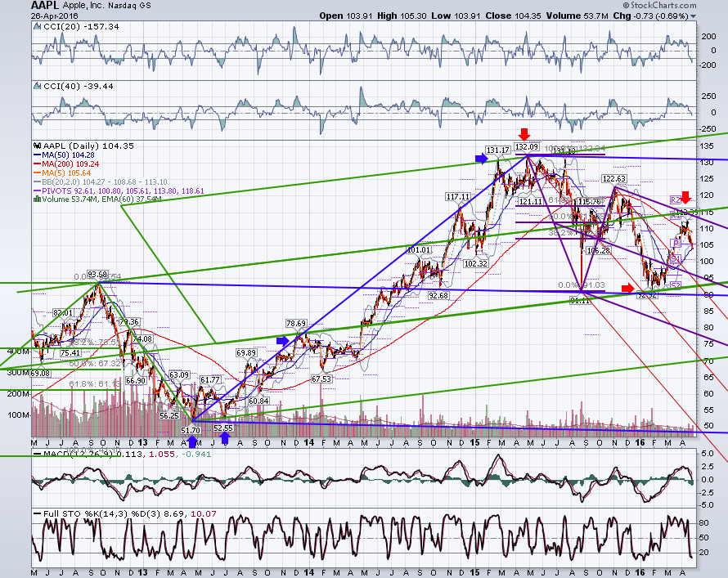Click the small icon before CCI(40) label
The image size is (728, 578).
37,87
